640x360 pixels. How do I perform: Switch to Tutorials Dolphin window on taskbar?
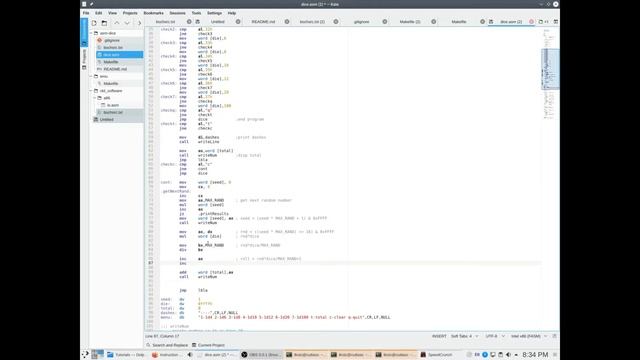[x=126, y=355]
